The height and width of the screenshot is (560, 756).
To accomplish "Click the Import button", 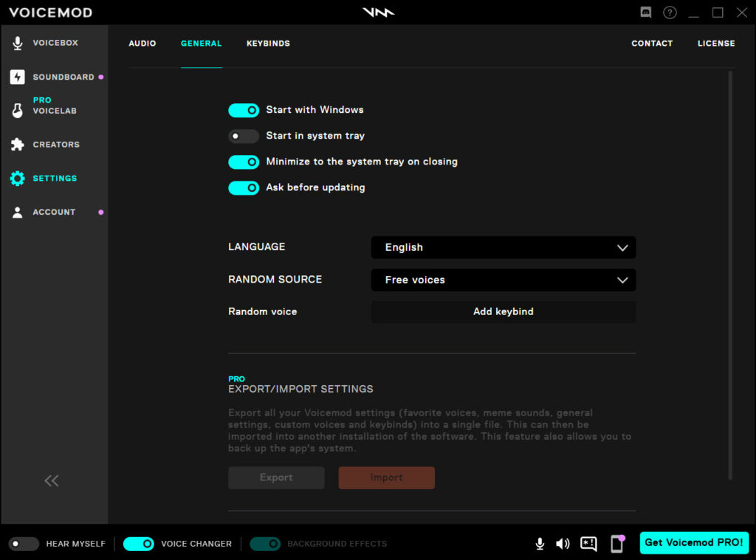I will coord(386,477).
